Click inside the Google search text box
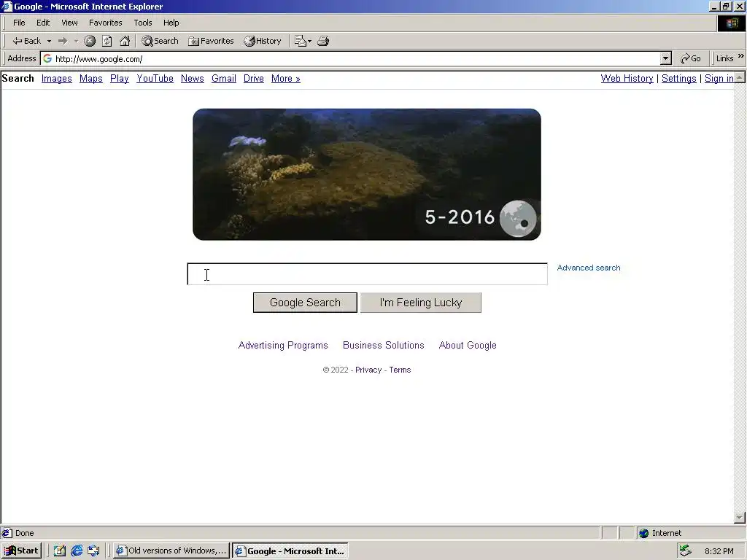Viewport: 747px width, 560px height. (x=368, y=274)
